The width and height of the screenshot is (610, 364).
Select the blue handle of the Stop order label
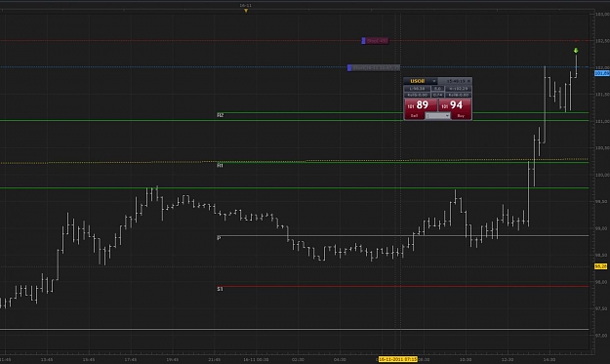(363, 41)
